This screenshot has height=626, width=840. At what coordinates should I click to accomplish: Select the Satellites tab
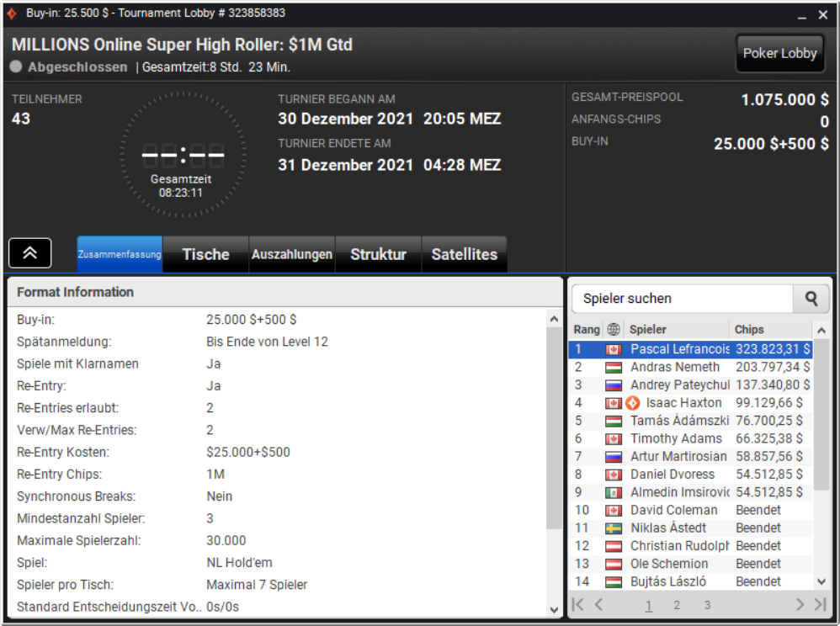465,254
